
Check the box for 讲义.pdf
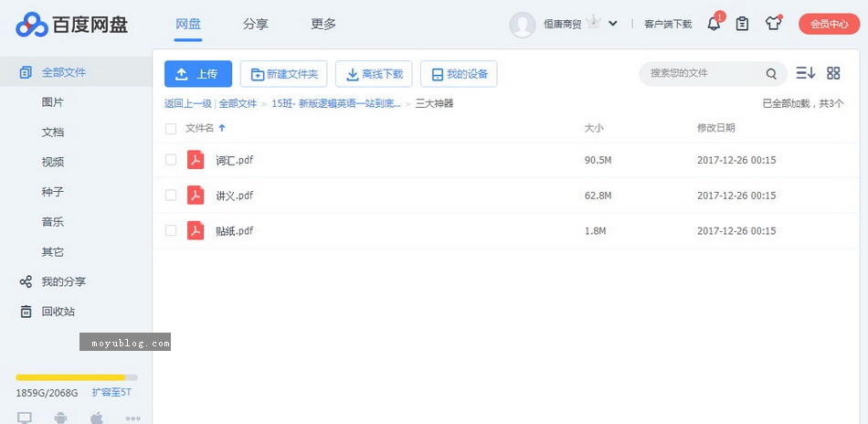pyautogui.click(x=171, y=195)
